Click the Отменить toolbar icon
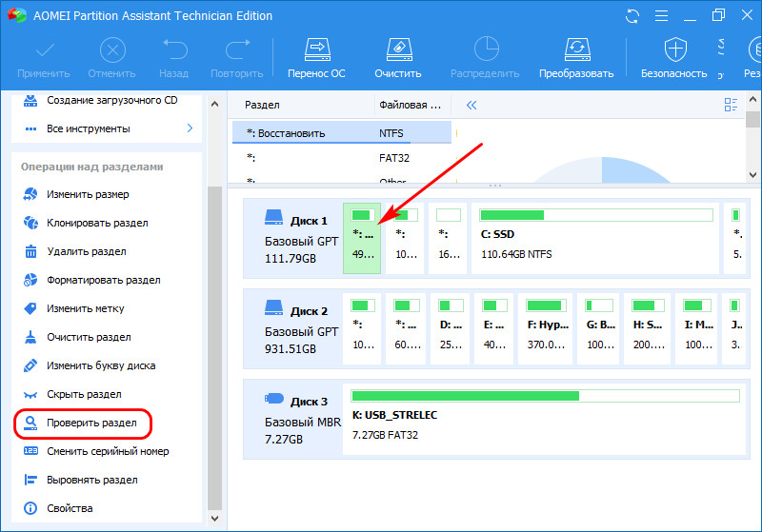This screenshot has height=532, width=762. coord(112,50)
